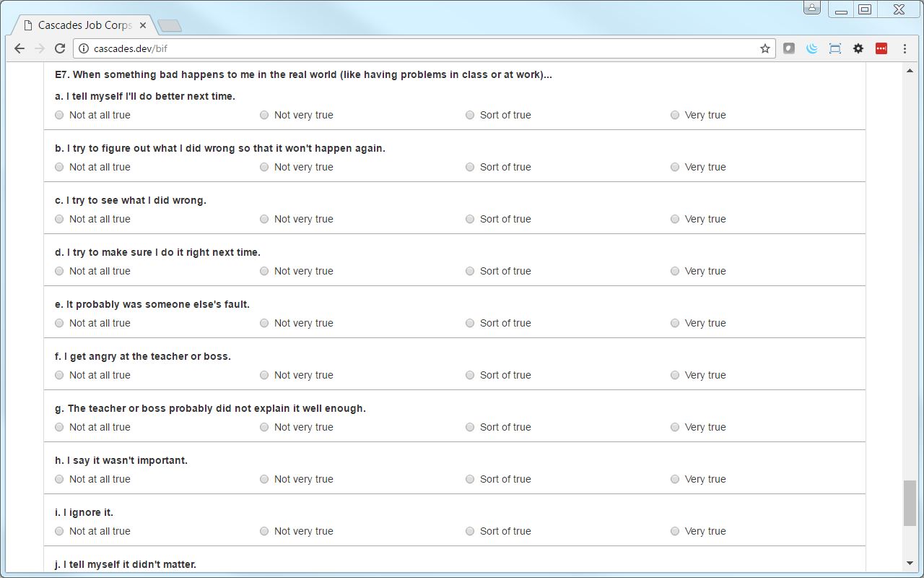Open the blue wave extension icon
The height and width of the screenshot is (578, 924).
(812, 48)
